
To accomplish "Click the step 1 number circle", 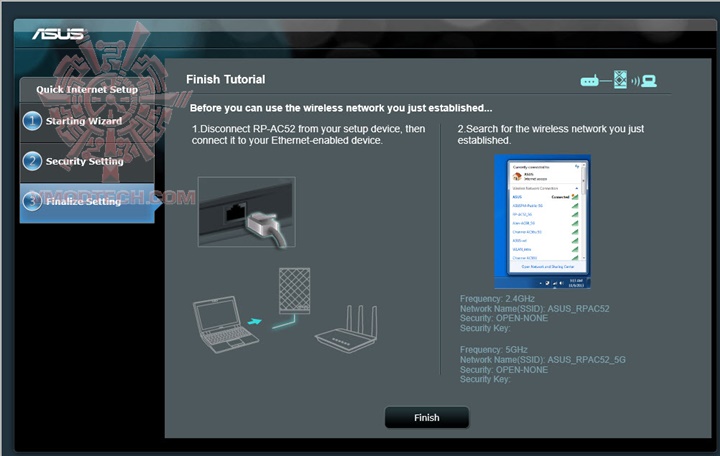I will coord(32,121).
